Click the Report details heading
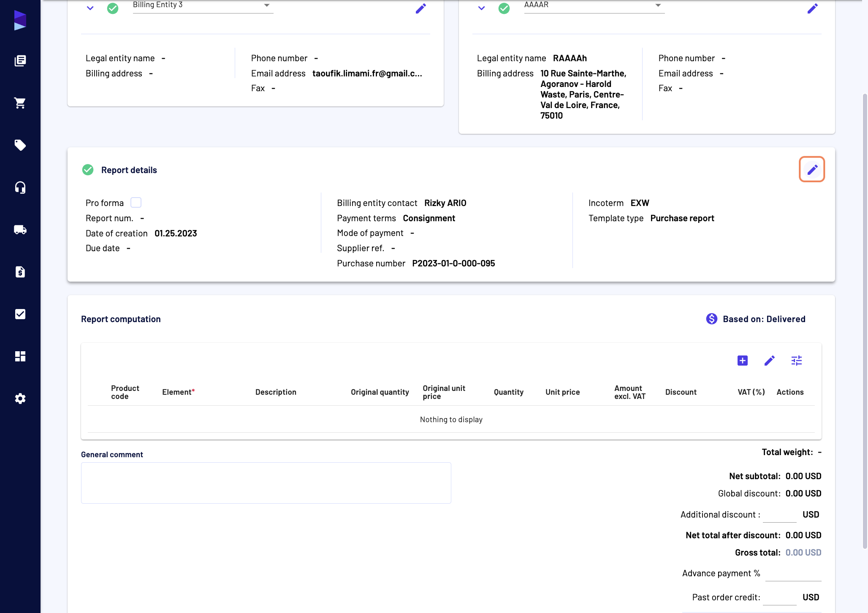This screenshot has height=613, width=868. [129, 170]
